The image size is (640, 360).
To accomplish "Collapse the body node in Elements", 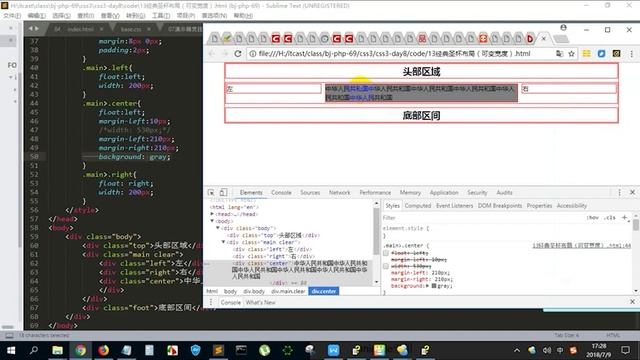I will click(x=212, y=221).
